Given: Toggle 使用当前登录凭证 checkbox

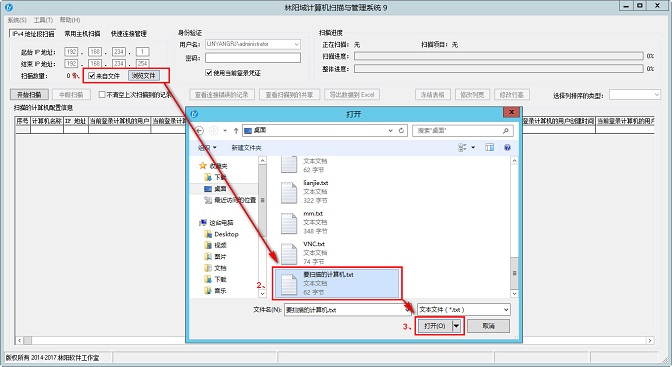Looking at the screenshot, I should [209, 73].
